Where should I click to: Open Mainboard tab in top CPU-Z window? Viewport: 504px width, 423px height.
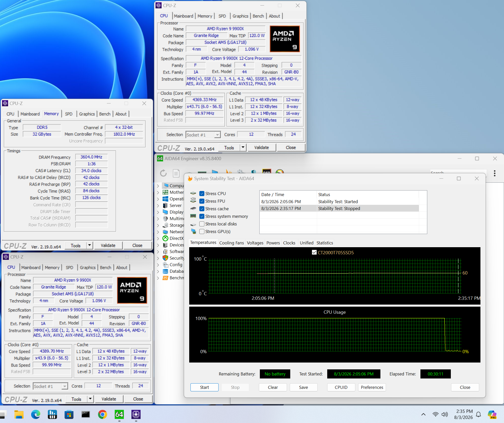183,16
